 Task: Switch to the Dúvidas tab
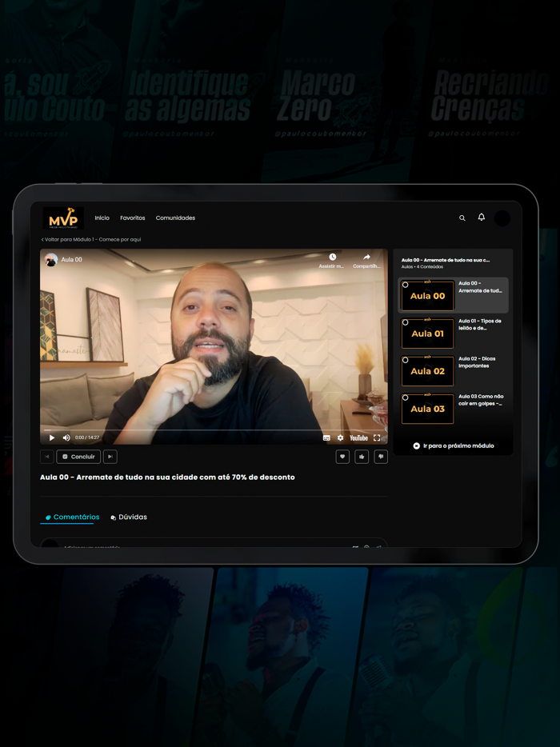(129, 517)
